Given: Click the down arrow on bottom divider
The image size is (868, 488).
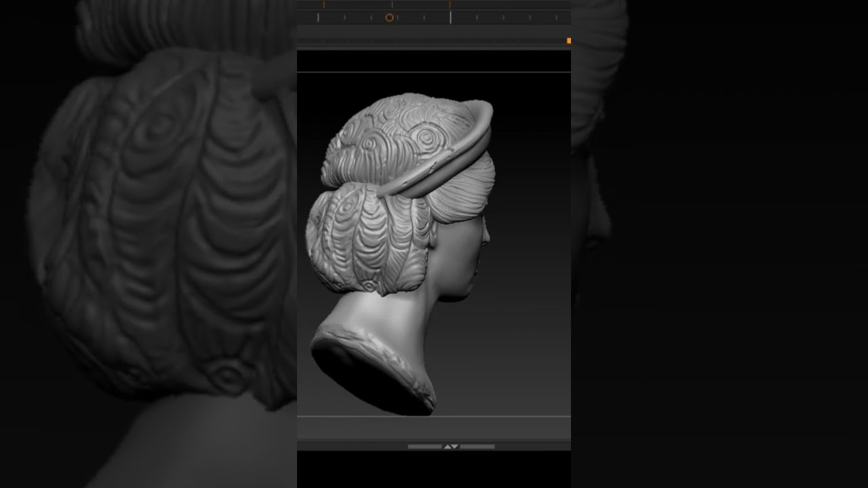Looking at the screenshot, I should click(x=454, y=447).
